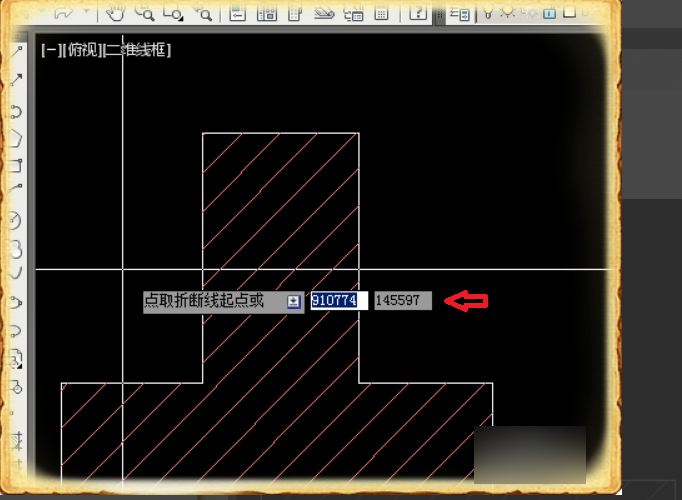The width and height of the screenshot is (682, 500).
Task: Select the Zoom Window tool
Action: (173, 13)
